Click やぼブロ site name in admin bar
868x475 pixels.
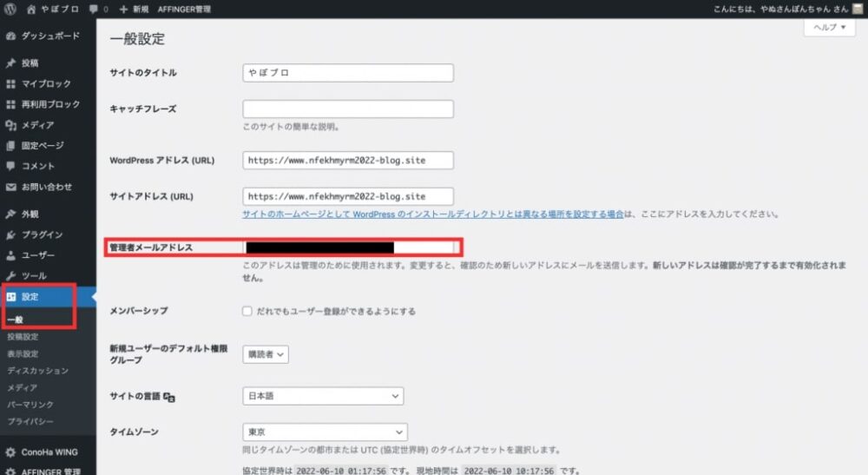click(60, 9)
